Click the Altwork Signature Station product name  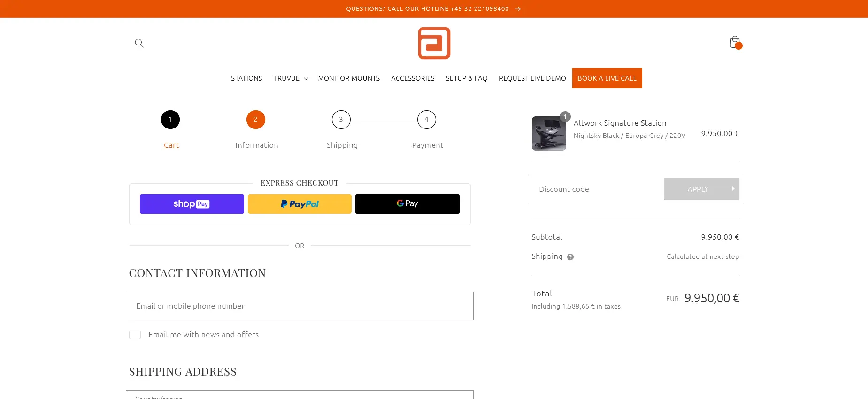[620, 123]
